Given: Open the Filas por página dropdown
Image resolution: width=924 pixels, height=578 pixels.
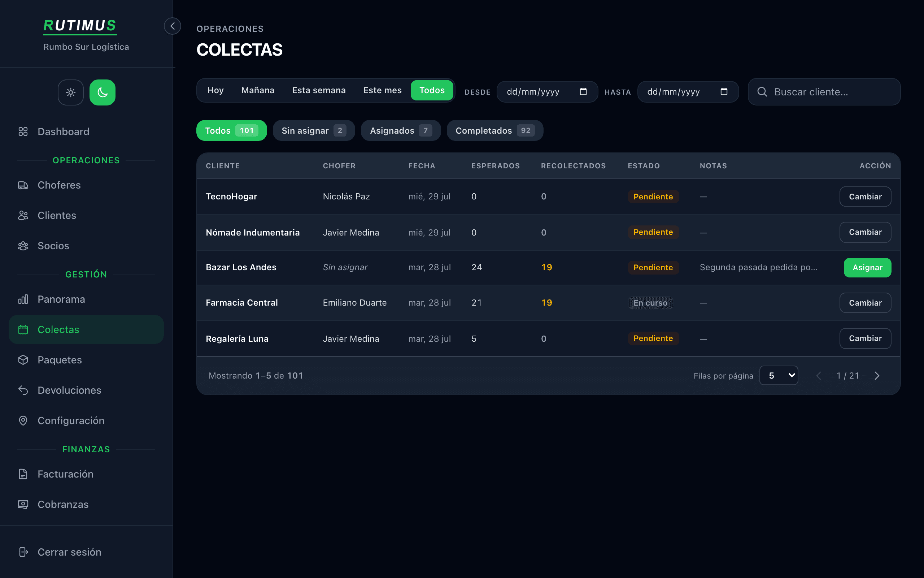Looking at the screenshot, I should point(779,375).
